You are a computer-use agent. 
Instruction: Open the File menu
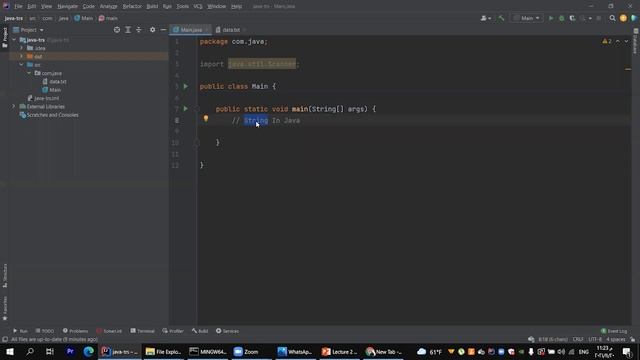[x=18, y=6]
